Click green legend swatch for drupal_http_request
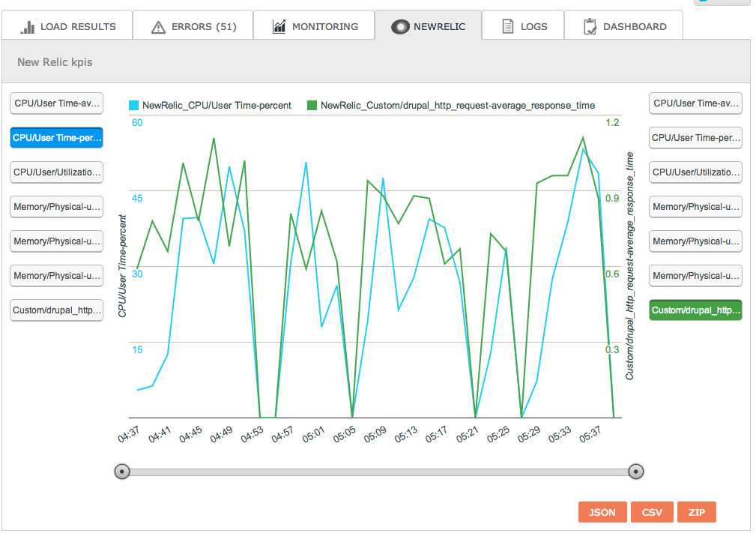The height and width of the screenshot is (536, 756). click(x=312, y=105)
